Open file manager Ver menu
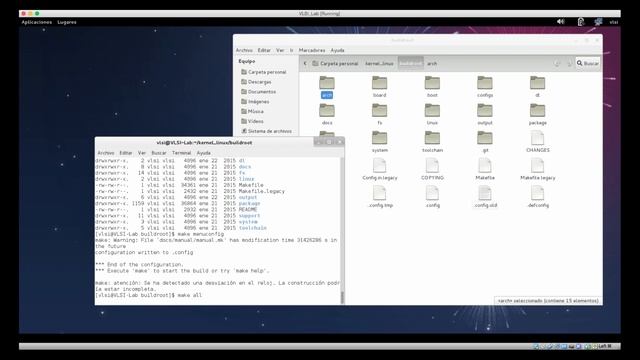This screenshot has width=640, height=360. (280, 50)
